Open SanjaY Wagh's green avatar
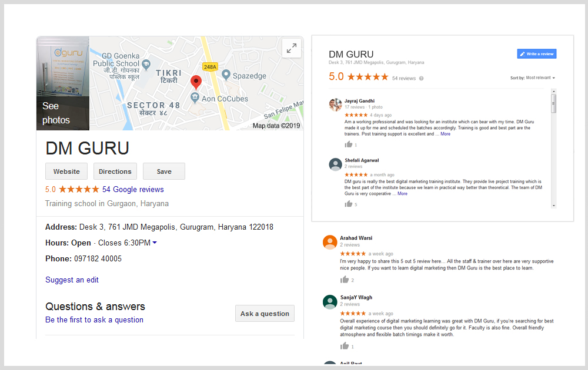 point(330,302)
